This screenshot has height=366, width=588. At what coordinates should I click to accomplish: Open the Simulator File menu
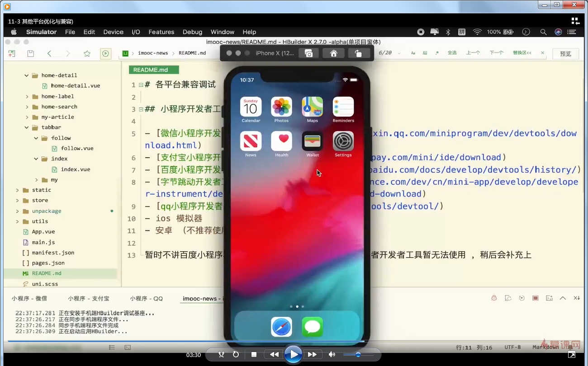(x=70, y=32)
